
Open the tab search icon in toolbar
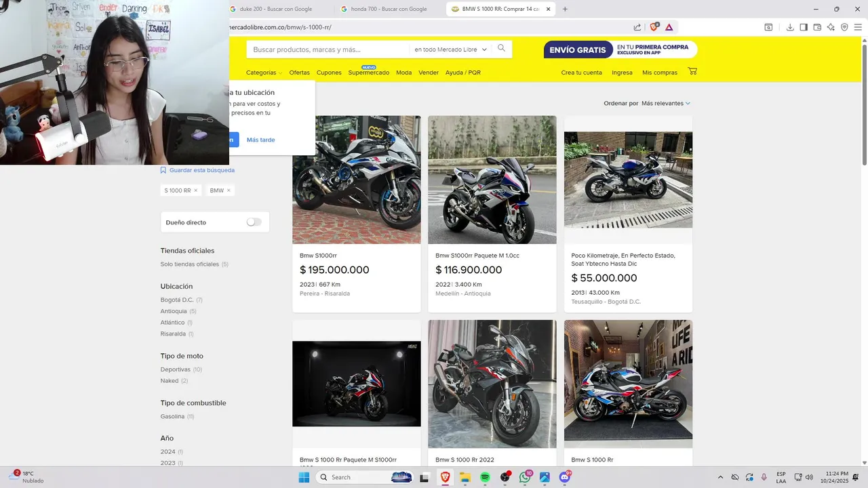click(768, 27)
